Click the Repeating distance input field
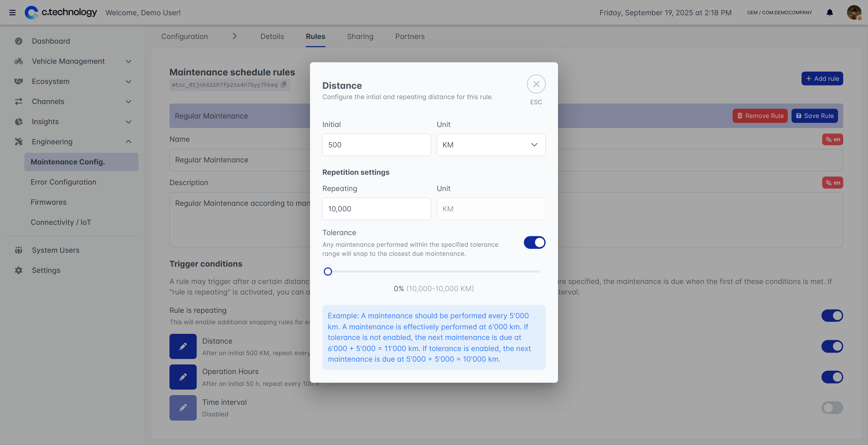The width and height of the screenshot is (868, 445). [376, 209]
